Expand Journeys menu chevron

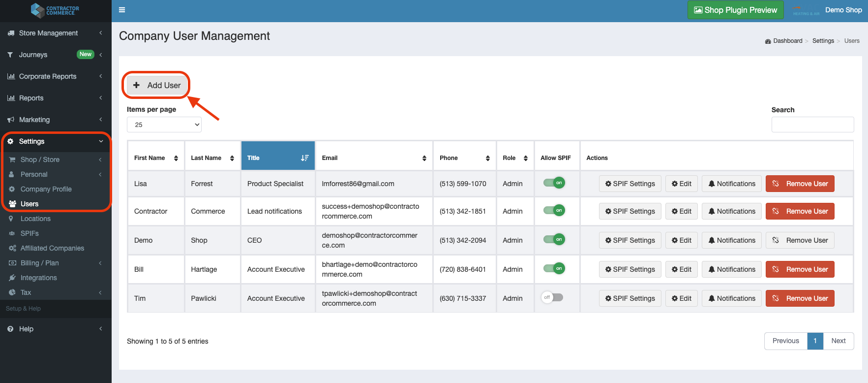point(100,55)
